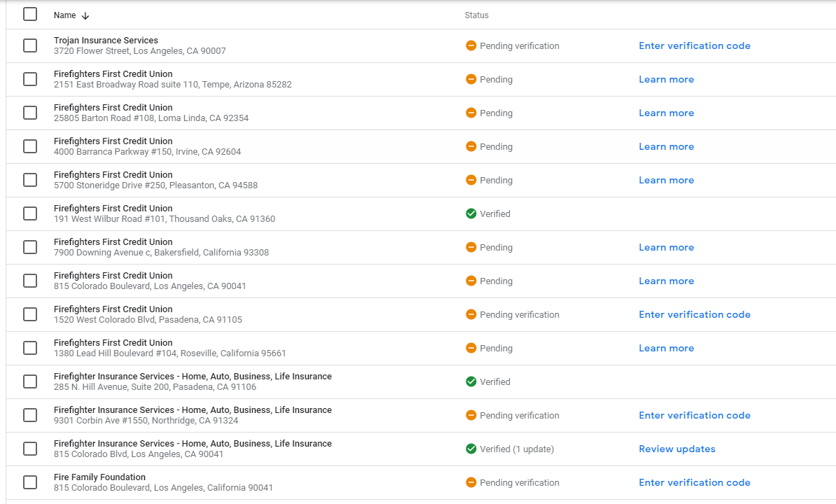The width and height of the screenshot is (836, 504).
Task: Tick the select-all checkbox in header
Action: tap(30, 15)
